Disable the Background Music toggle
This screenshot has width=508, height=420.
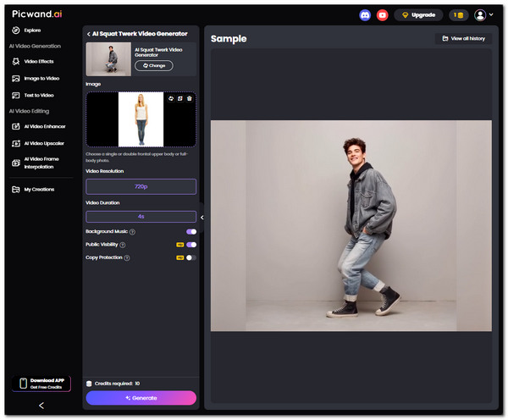191,231
